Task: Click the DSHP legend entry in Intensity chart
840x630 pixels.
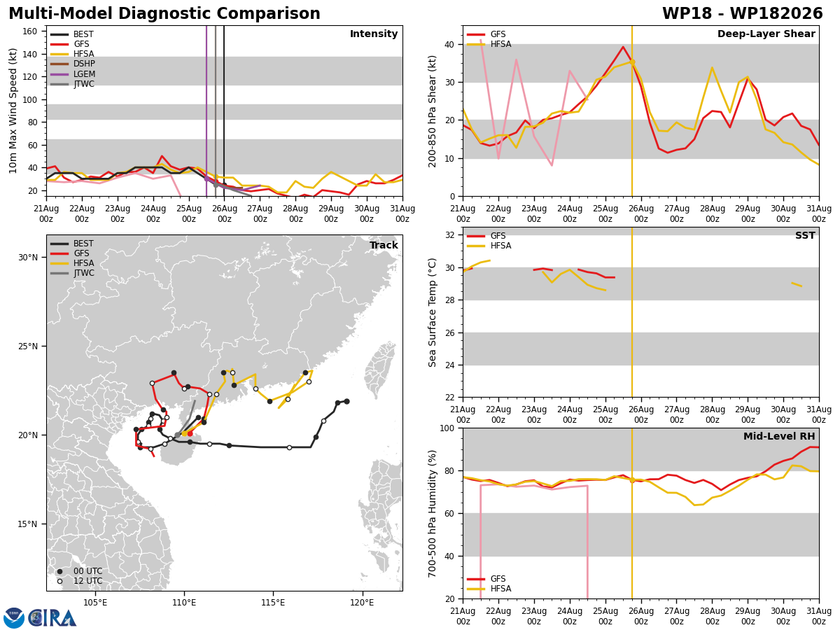Action: [x=73, y=64]
